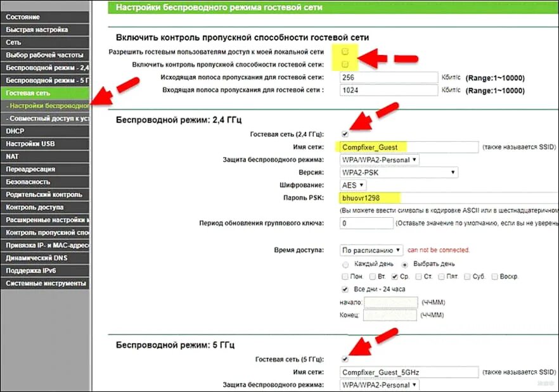
Task: Select the 'Каждый день' radio button
Action: pos(345,265)
